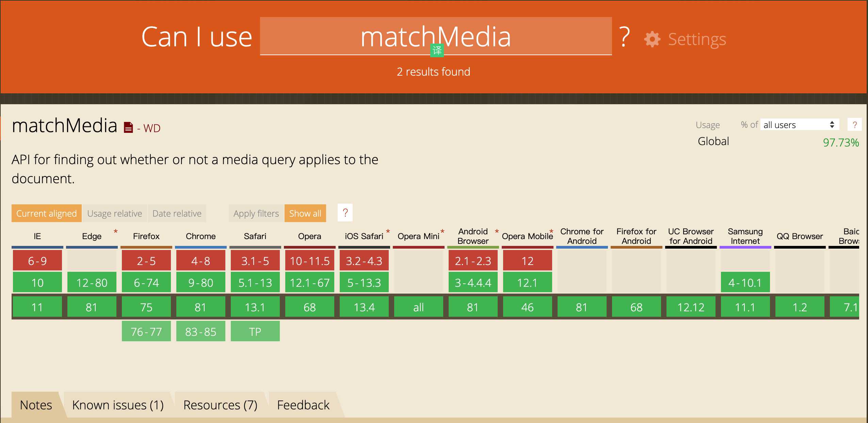Viewport: 868px width, 423px height.
Task: Click the question mark after search box
Action: pos(624,37)
